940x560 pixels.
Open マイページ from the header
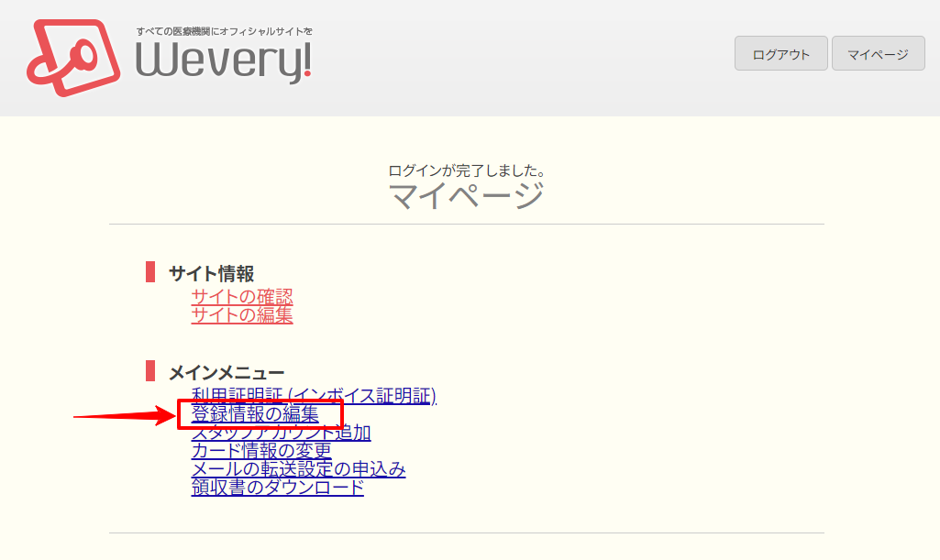(879, 53)
